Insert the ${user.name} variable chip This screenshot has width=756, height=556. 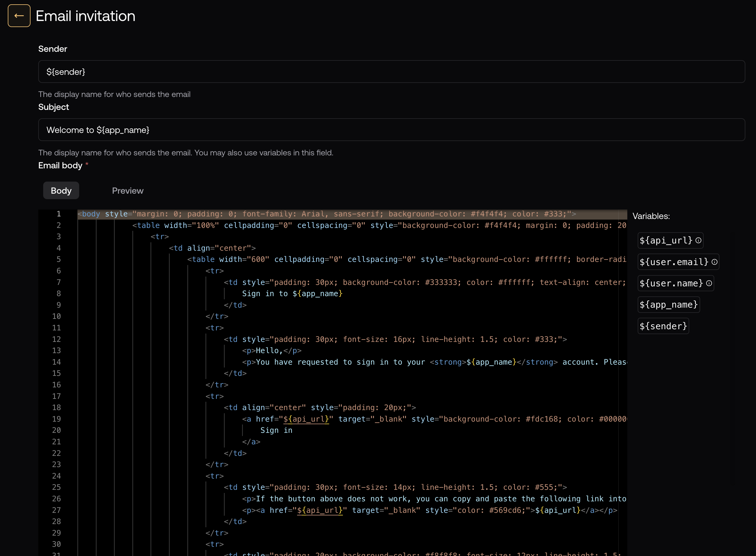(671, 283)
